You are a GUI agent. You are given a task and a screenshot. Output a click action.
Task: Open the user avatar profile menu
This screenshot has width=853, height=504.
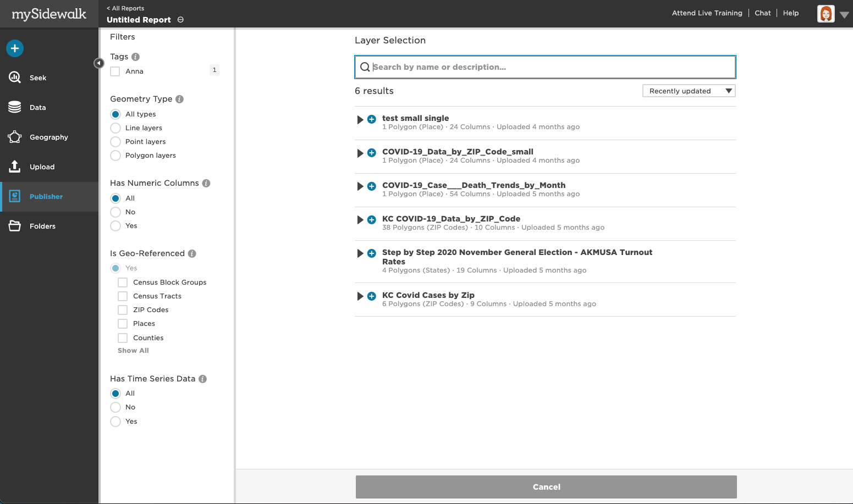[x=826, y=14]
